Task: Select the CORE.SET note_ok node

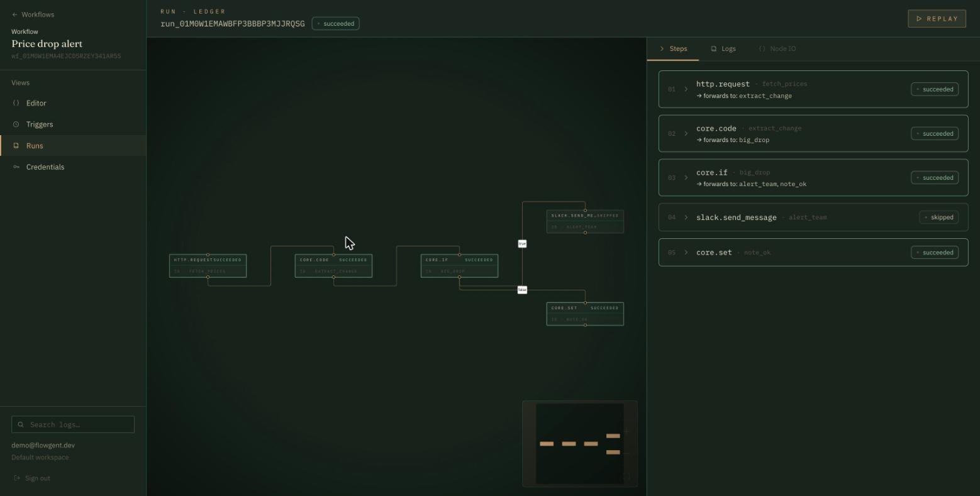Action: (x=585, y=314)
